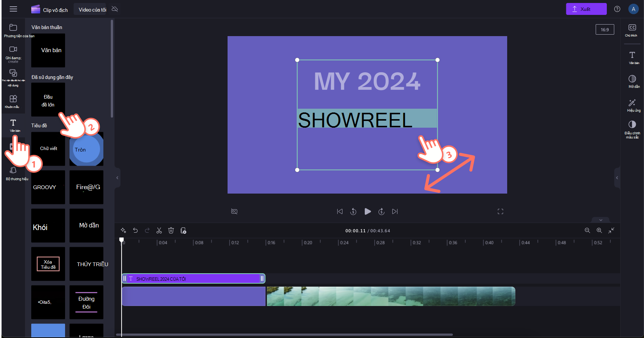This screenshot has width=644, height=338.
Task: Delete the selected clip with trash icon
Action: click(171, 230)
